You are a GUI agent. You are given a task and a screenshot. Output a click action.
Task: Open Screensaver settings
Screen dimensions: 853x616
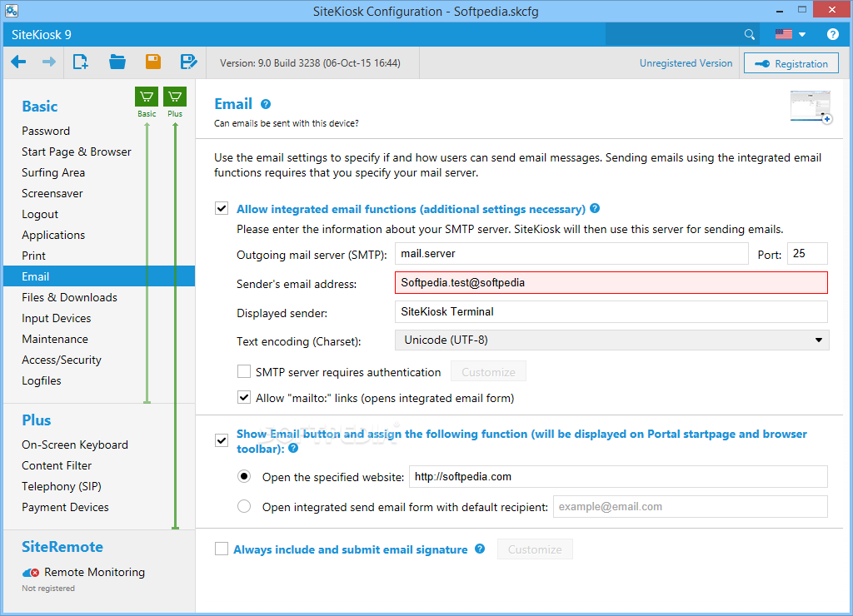point(52,194)
